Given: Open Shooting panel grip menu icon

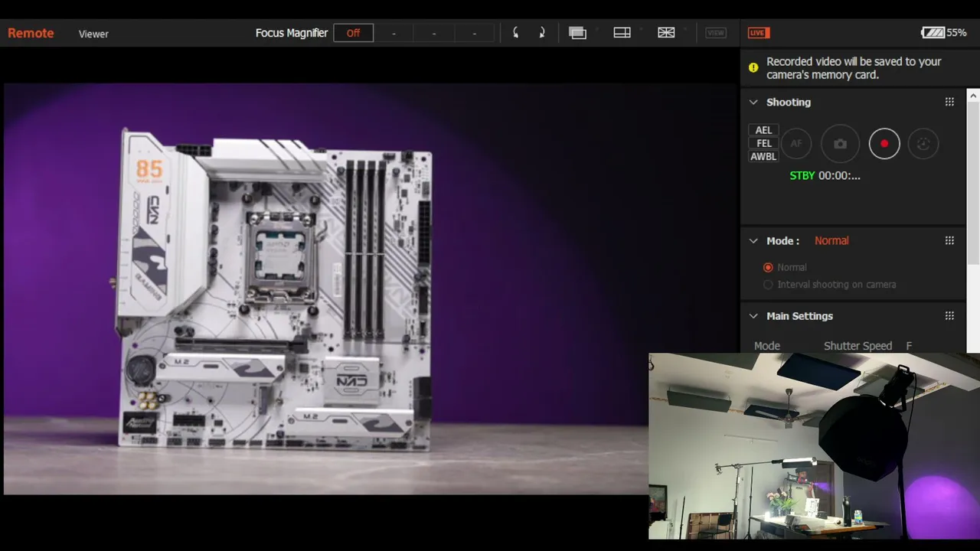Looking at the screenshot, I should (x=949, y=102).
